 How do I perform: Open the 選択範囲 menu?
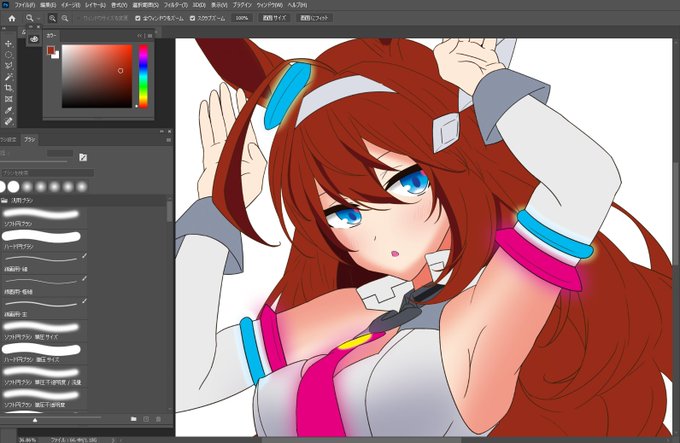145,5
